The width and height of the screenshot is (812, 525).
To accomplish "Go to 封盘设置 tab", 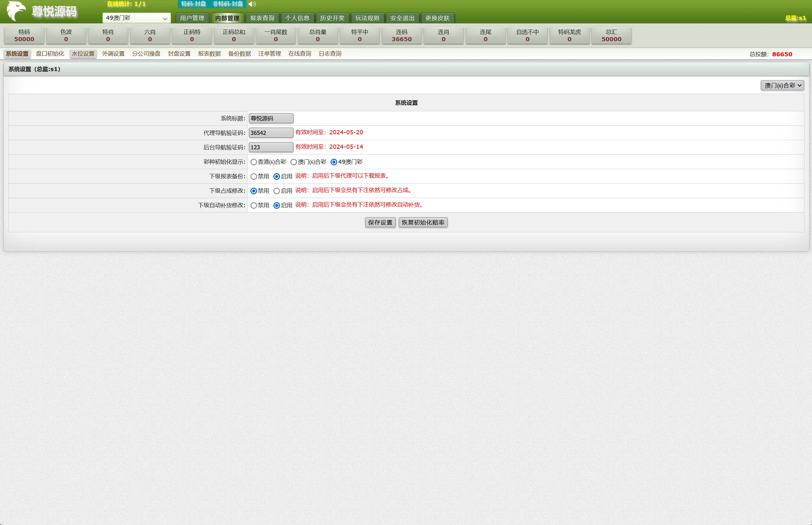I will coord(179,54).
